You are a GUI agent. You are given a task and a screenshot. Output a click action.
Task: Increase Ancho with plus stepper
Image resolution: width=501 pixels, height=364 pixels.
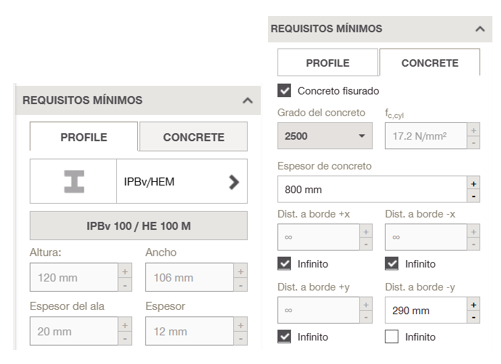point(241,271)
